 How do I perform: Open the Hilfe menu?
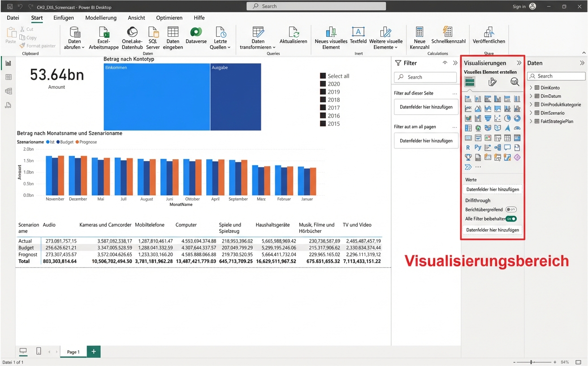[199, 18]
